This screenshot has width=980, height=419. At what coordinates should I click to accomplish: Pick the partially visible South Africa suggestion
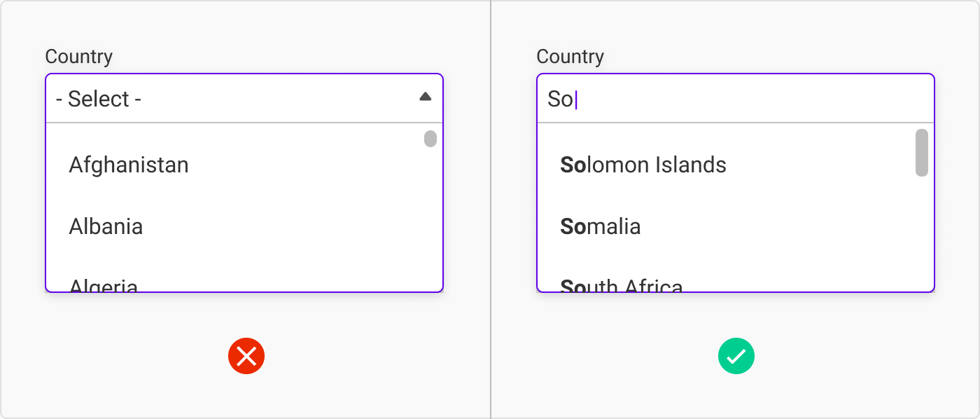click(622, 285)
